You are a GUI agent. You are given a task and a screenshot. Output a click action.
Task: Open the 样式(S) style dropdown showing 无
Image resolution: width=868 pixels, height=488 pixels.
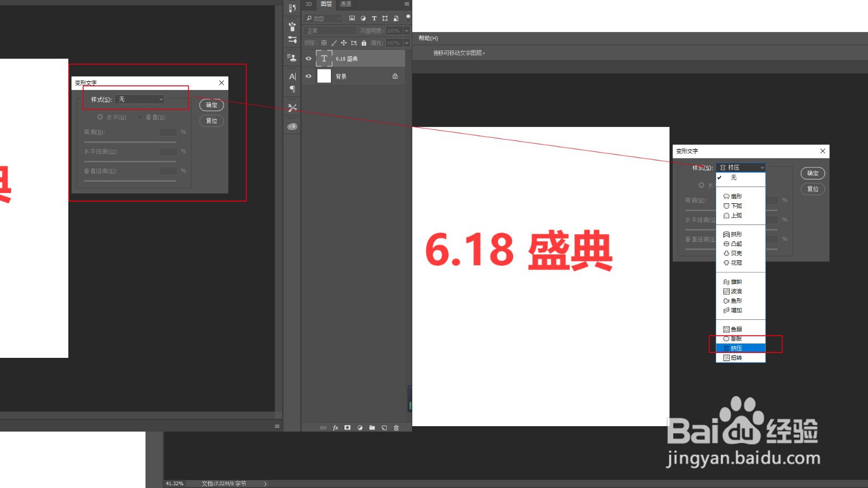[140, 99]
